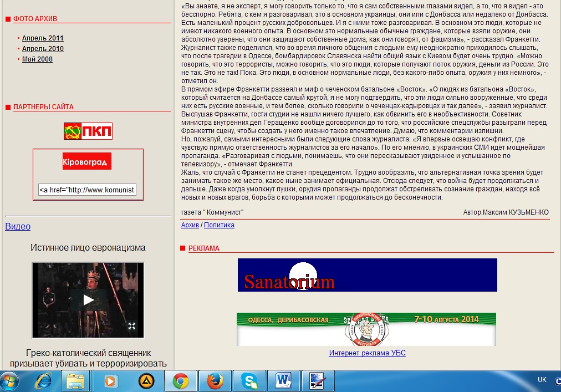The height and width of the screenshot is (392, 561).
Task: Open the ПКП partner logo
Action: (x=88, y=131)
